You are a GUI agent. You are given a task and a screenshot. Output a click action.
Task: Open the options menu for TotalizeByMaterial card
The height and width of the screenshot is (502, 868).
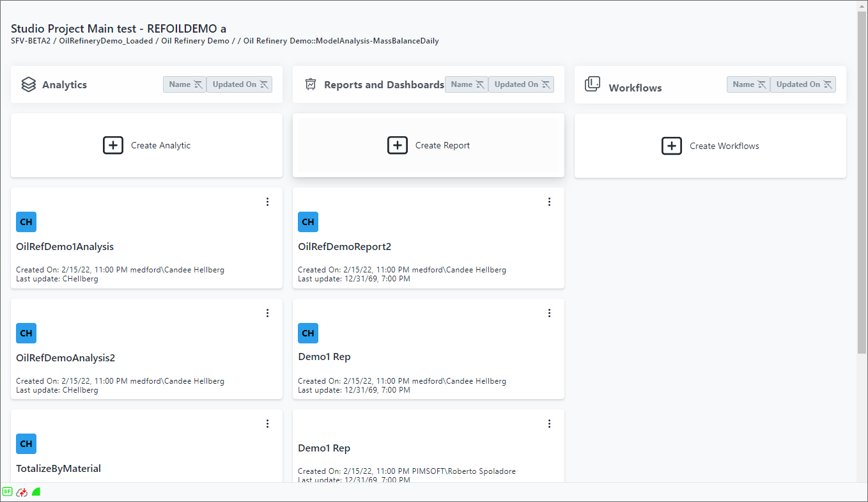tap(267, 424)
